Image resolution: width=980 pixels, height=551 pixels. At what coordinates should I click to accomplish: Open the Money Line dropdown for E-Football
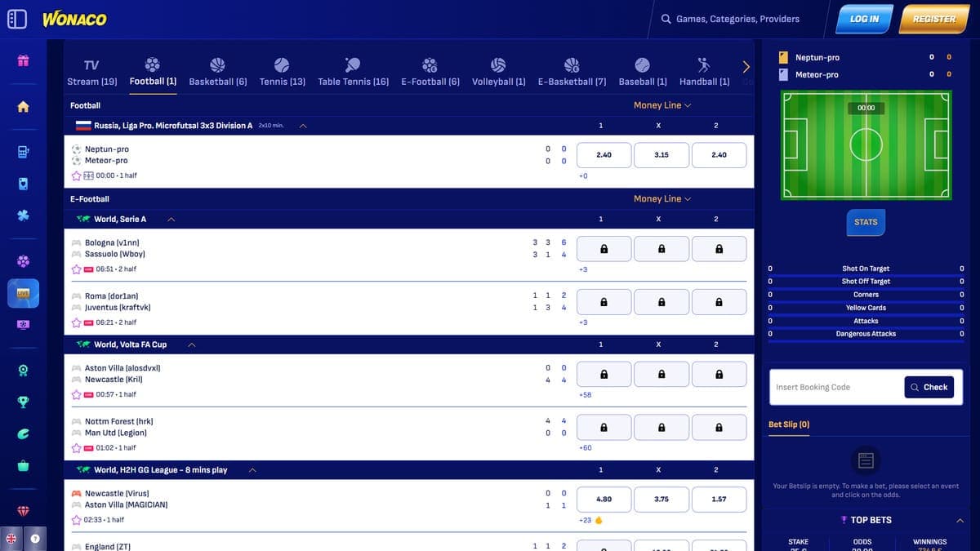[662, 199]
